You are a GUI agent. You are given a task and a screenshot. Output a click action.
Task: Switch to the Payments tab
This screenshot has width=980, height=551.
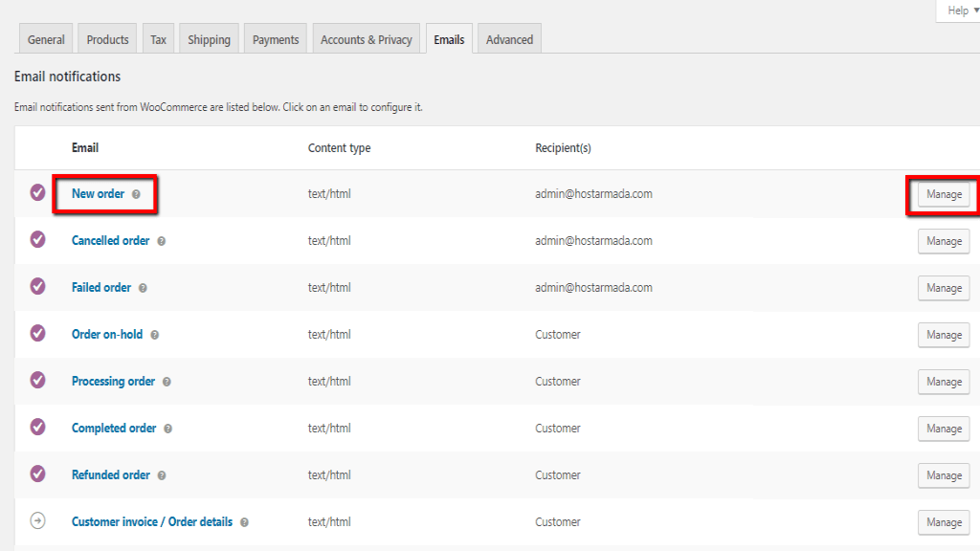pyautogui.click(x=276, y=39)
